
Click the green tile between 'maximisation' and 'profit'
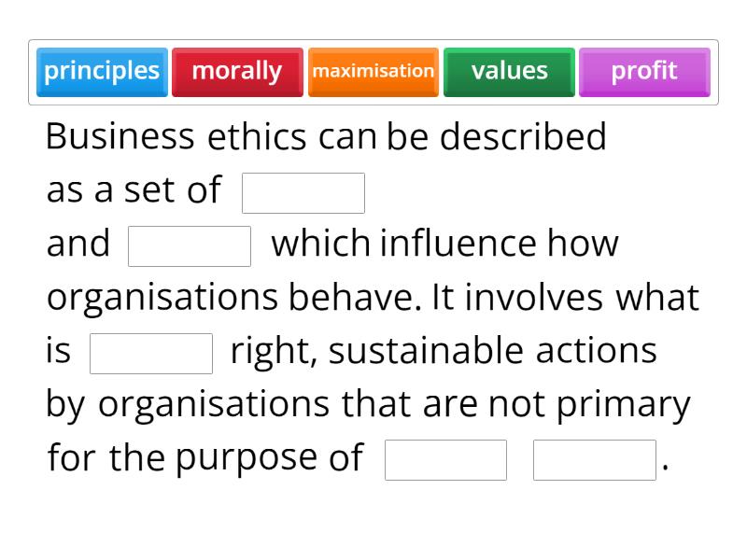[x=509, y=71]
